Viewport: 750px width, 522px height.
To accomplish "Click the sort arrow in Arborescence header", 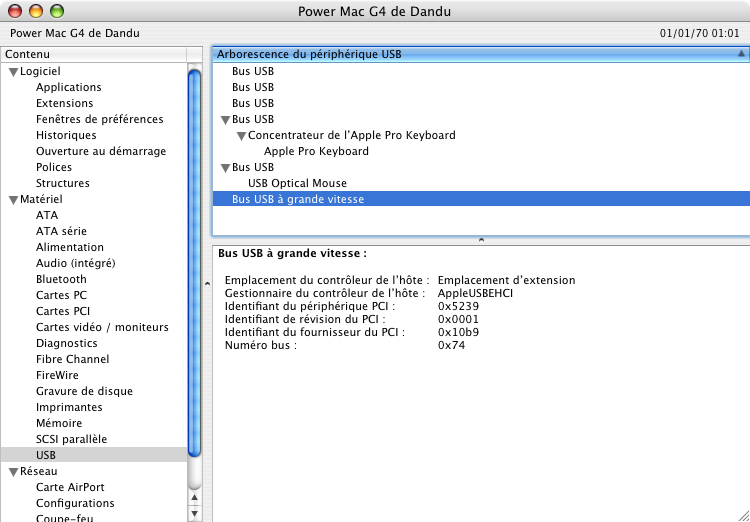I will (741, 54).
